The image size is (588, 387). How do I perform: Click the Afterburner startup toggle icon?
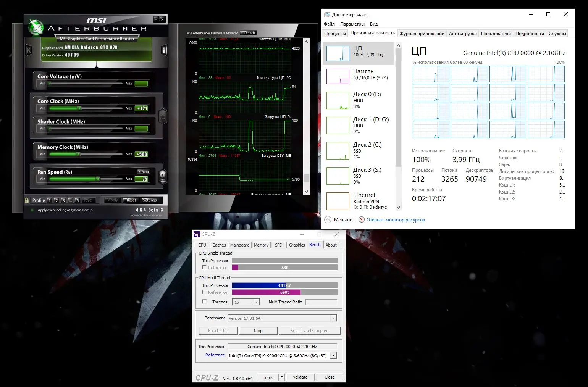click(32, 210)
